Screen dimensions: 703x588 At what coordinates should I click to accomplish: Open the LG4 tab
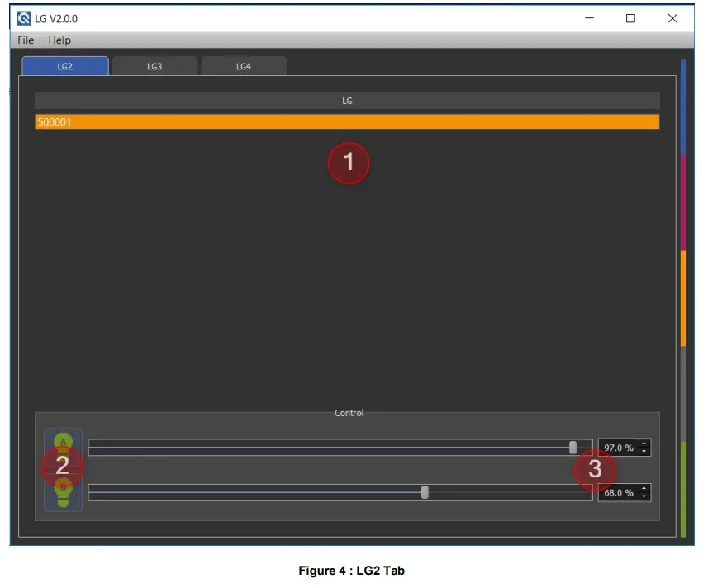tap(244, 66)
